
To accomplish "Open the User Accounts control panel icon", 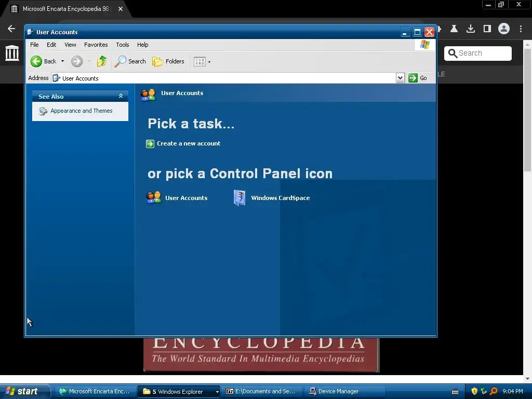I will coord(153,197).
